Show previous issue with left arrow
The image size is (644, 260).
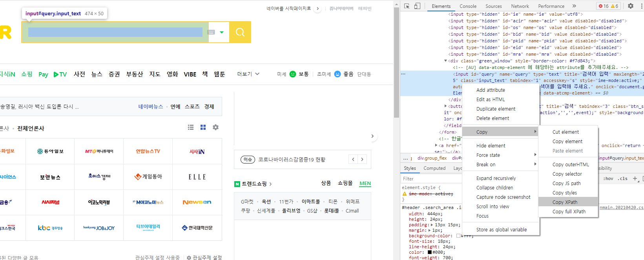tap(353, 159)
